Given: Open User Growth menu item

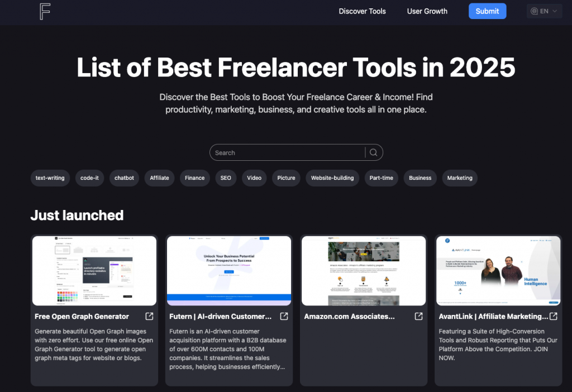Looking at the screenshot, I should pos(427,11).
